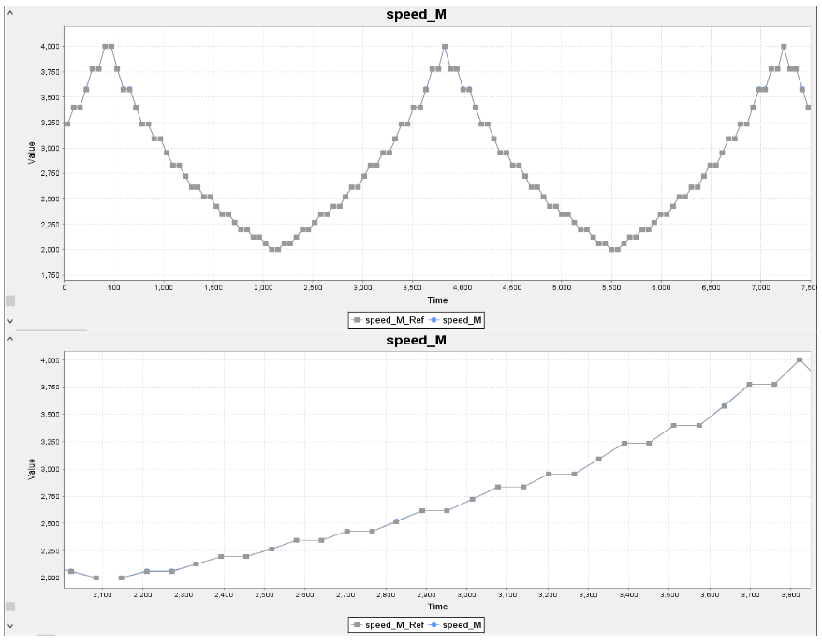Click the down chevron below the bottom chart
822x644 pixels.
click(x=10, y=625)
